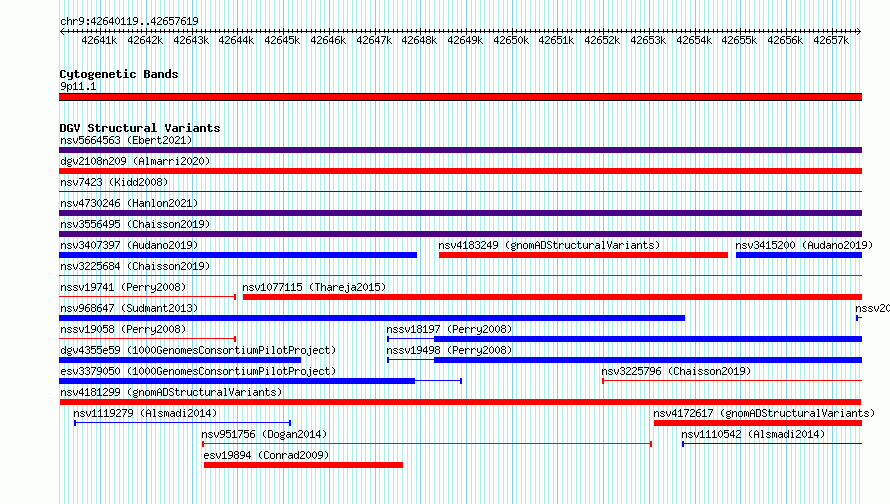Click the 42650k ruler tick label

[x=511, y=40]
